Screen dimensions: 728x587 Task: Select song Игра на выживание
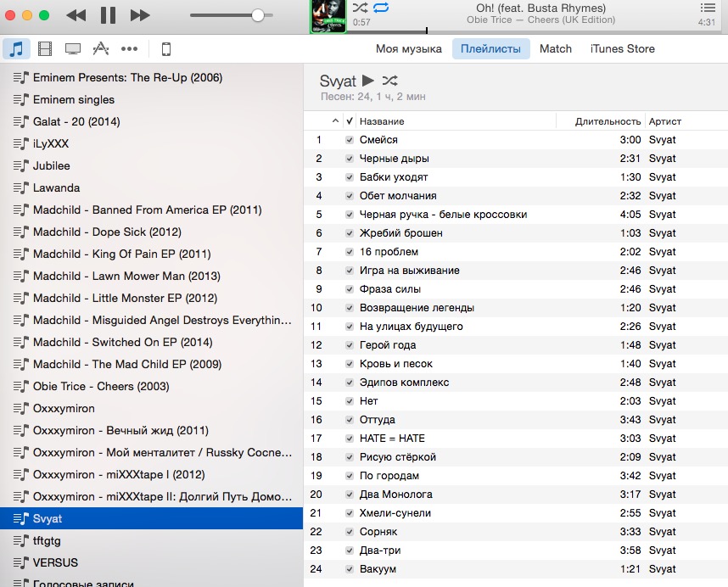[x=516, y=270]
